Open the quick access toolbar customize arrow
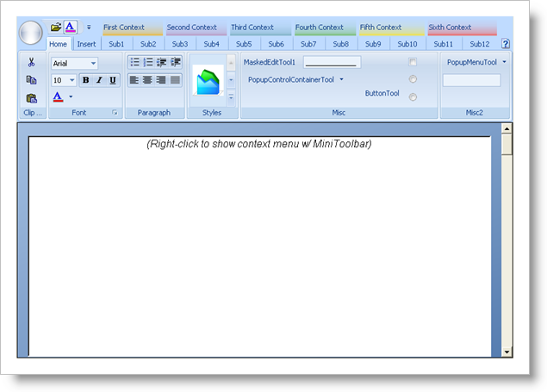547x392 pixels. [89, 27]
